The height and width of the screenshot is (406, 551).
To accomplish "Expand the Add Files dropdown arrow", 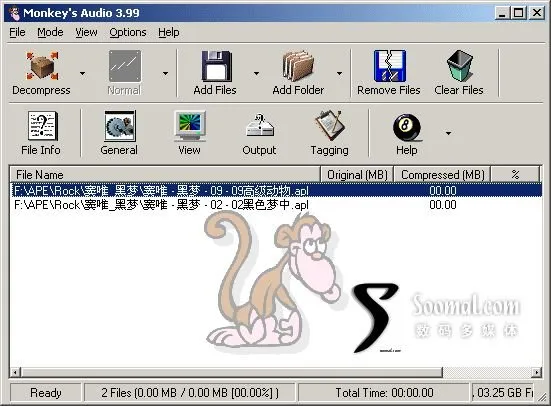I will (256, 73).
